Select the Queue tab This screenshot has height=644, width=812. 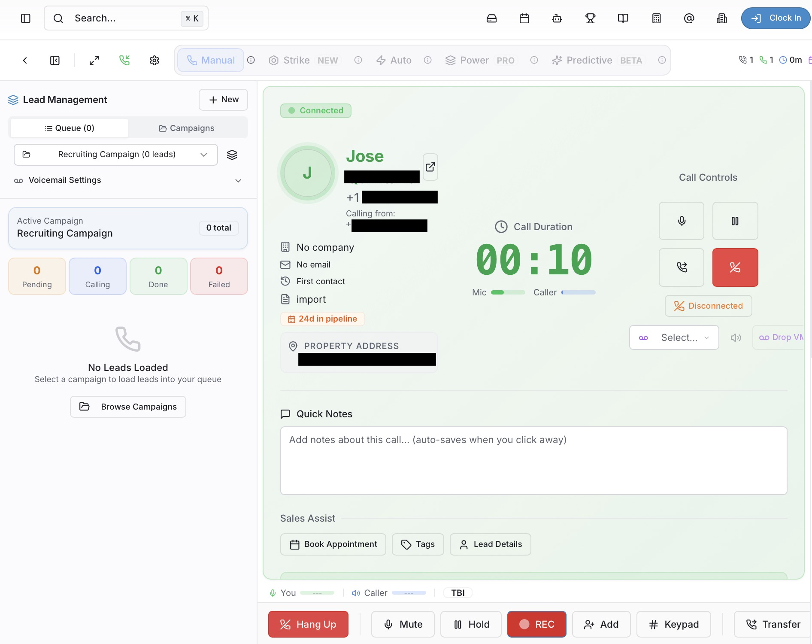pos(69,128)
